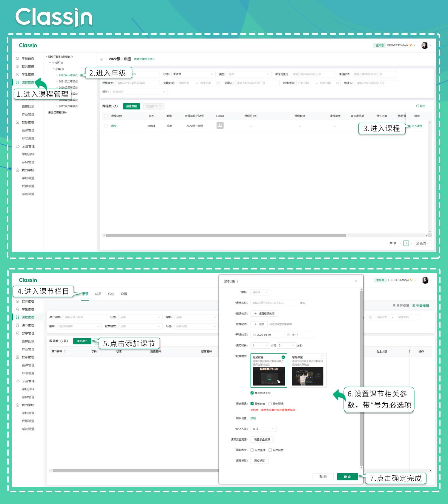Click 课节名称 input in 添加课节 dialog
This screenshot has width=448, height=504.
[x=279, y=303]
